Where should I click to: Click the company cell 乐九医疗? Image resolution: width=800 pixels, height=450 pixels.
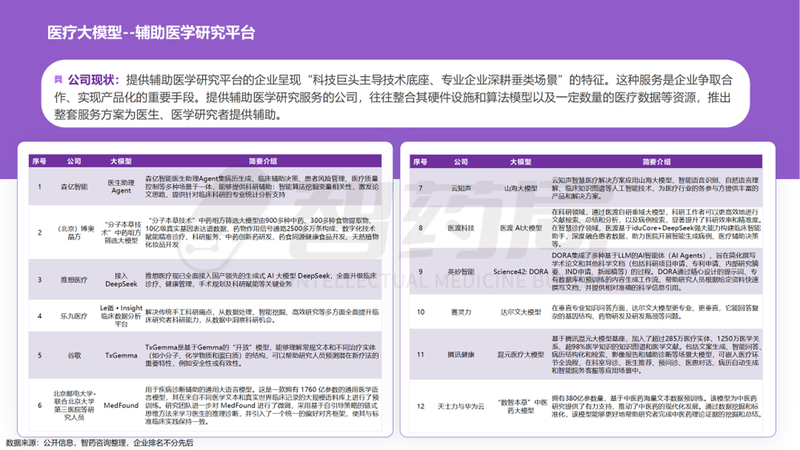(x=74, y=316)
